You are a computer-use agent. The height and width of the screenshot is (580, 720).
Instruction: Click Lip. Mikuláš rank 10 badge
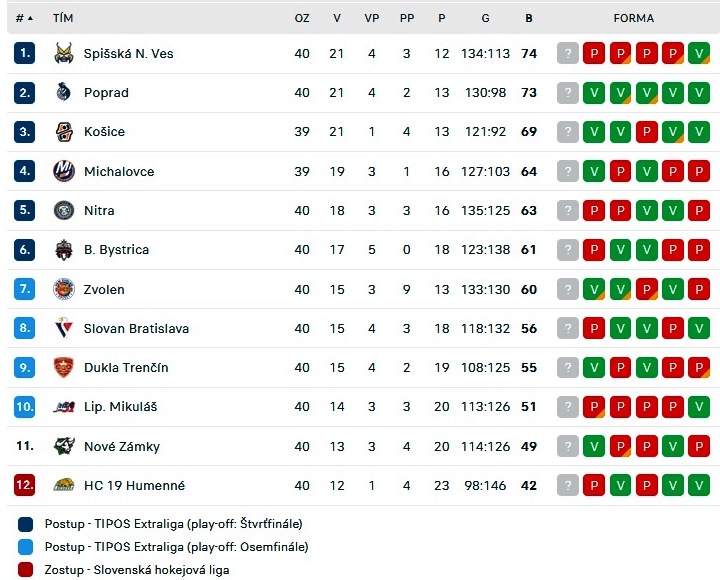(24, 406)
